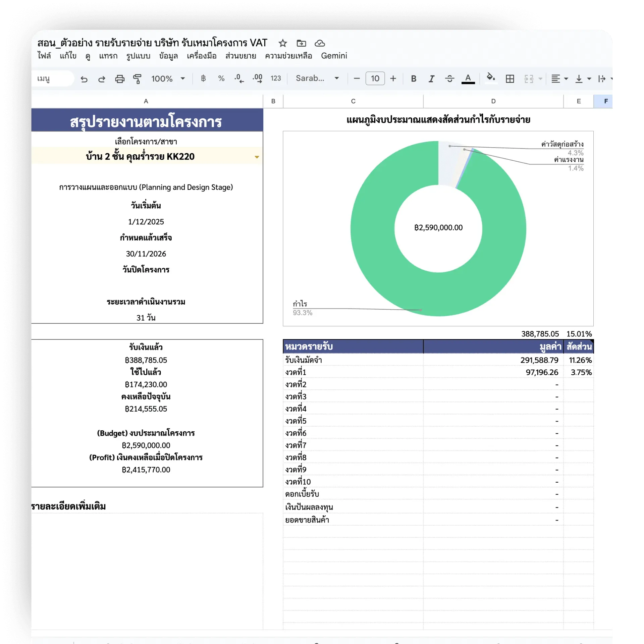Decrease decimal places
Viewport: 644px width, 644px height.
(238, 78)
